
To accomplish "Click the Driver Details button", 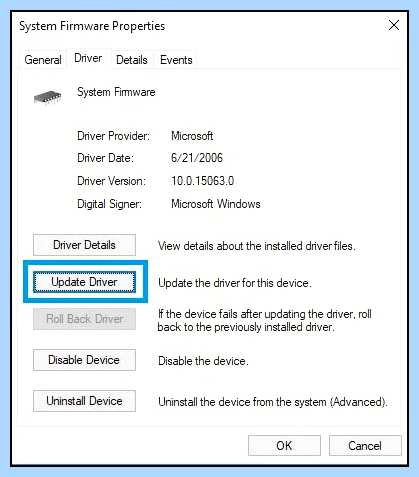I will [x=84, y=245].
